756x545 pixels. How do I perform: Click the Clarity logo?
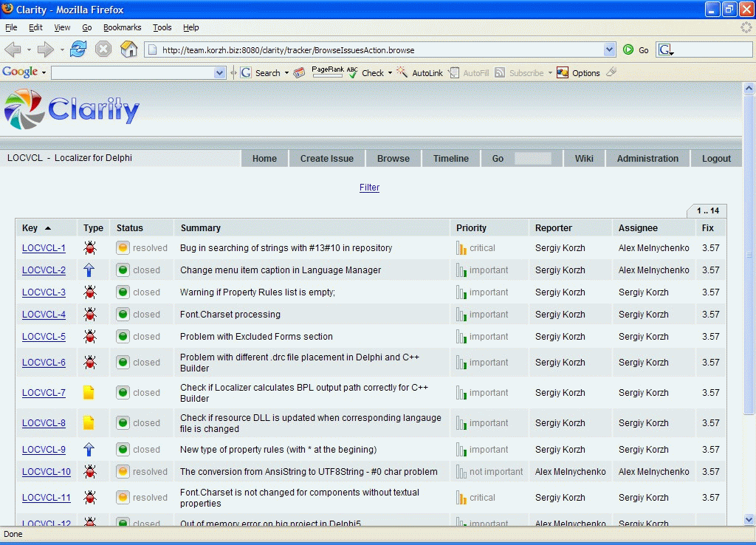click(x=72, y=109)
